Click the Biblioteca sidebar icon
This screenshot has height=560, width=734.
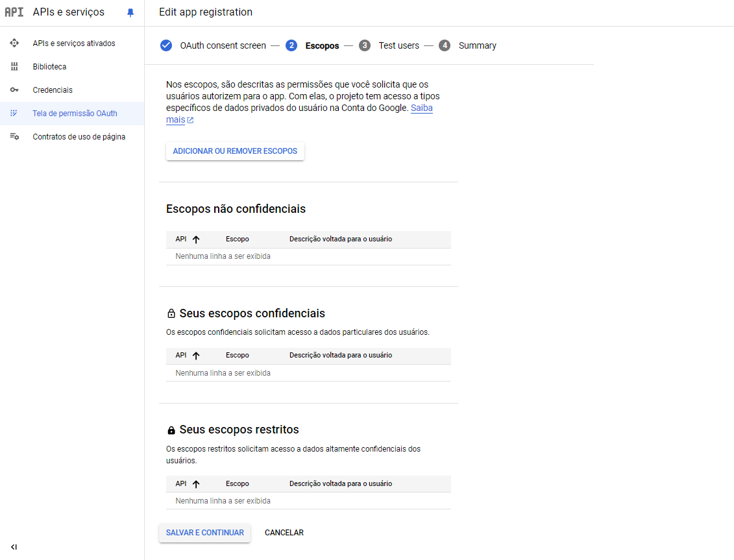(x=14, y=67)
